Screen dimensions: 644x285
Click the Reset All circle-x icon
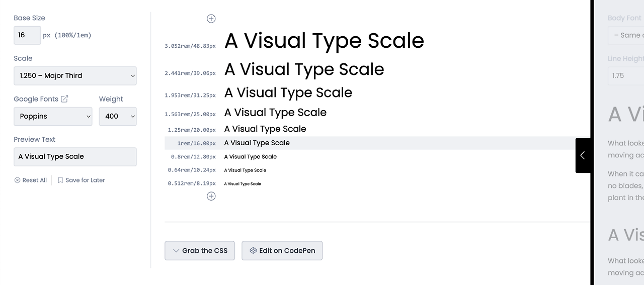17,180
